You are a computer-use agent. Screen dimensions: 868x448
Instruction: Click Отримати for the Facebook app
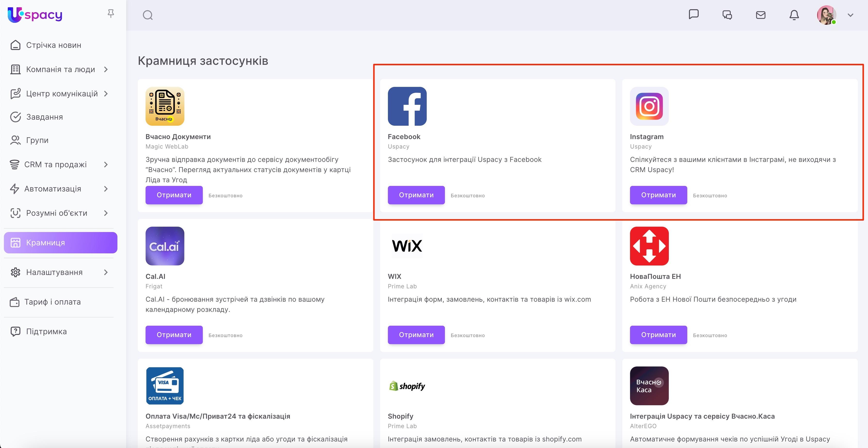pos(416,195)
